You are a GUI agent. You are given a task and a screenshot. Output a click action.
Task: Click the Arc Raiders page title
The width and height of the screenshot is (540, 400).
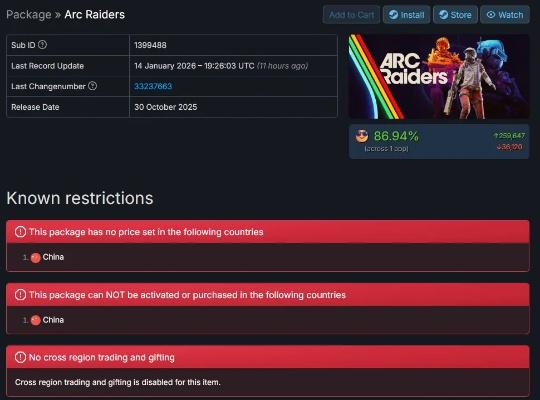click(95, 14)
